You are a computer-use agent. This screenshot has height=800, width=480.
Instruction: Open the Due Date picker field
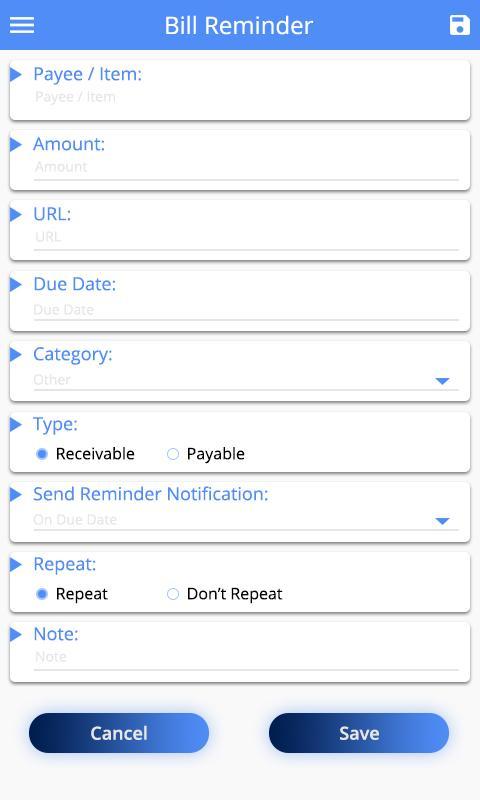click(x=246, y=310)
